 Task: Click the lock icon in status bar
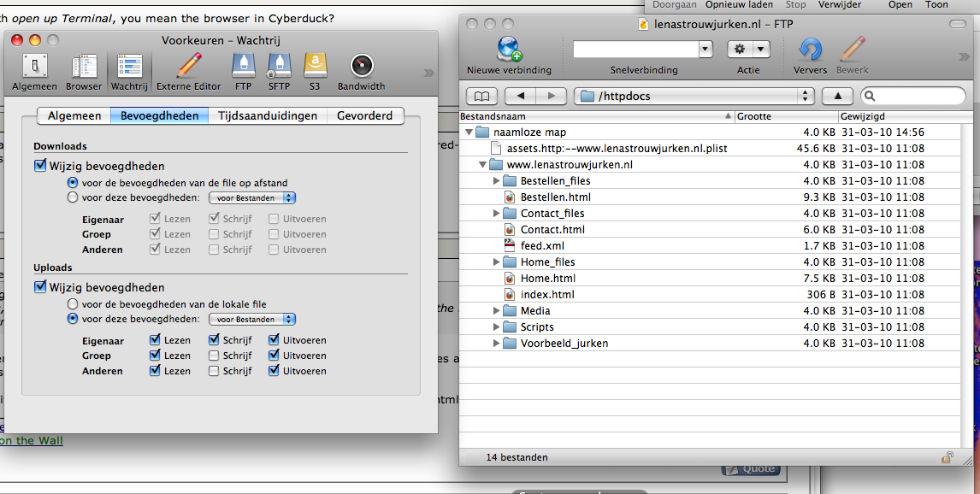point(948,457)
